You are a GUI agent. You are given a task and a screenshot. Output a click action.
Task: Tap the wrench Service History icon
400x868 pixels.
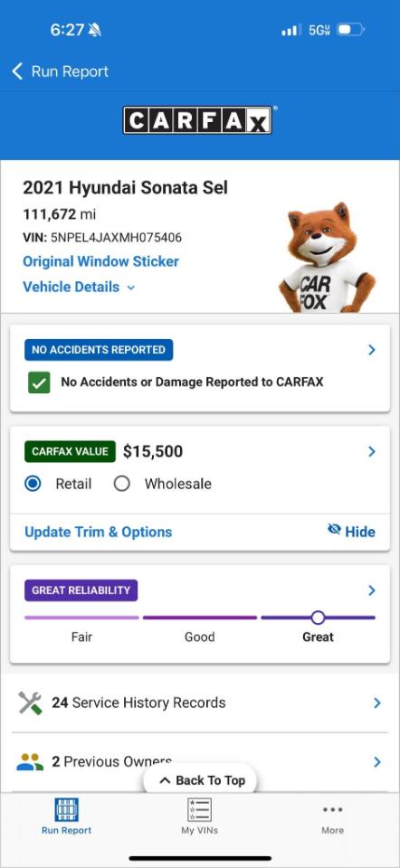point(30,703)
